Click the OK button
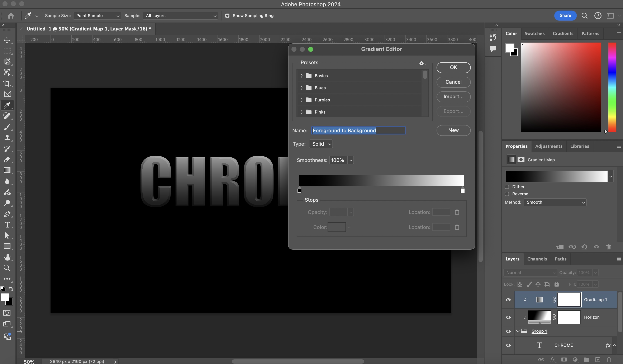Image resolution: width=623 pixels, height=364 pixels. (x=453, y=67)
